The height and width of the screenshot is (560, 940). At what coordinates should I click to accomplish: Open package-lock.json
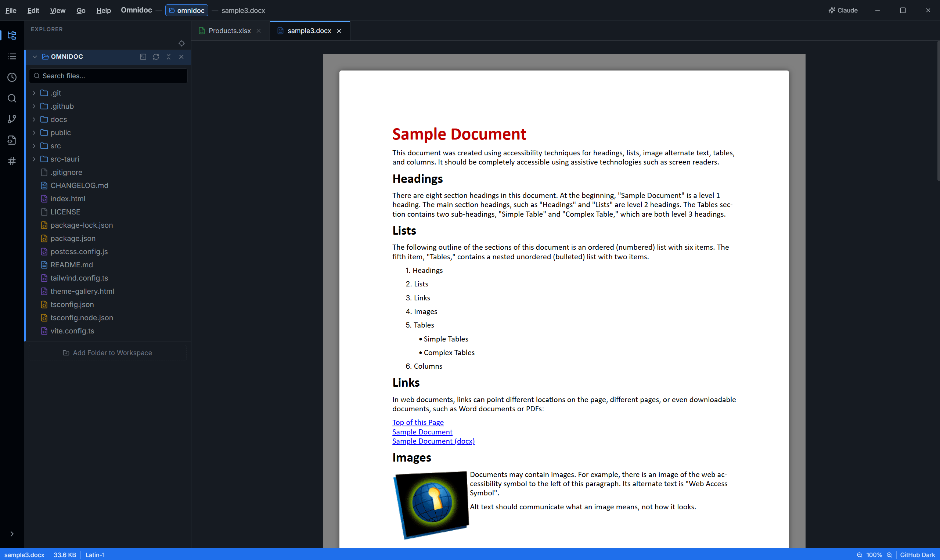pos(108,225)
